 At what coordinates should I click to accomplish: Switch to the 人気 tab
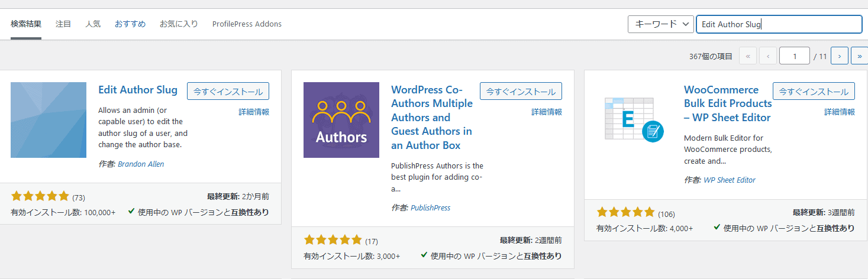[x=93, y=24]
